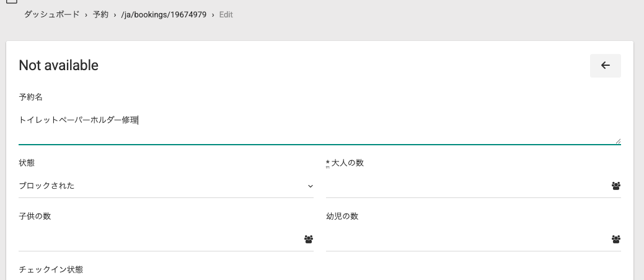Click the チェックイン状態 label

point(51,269)
